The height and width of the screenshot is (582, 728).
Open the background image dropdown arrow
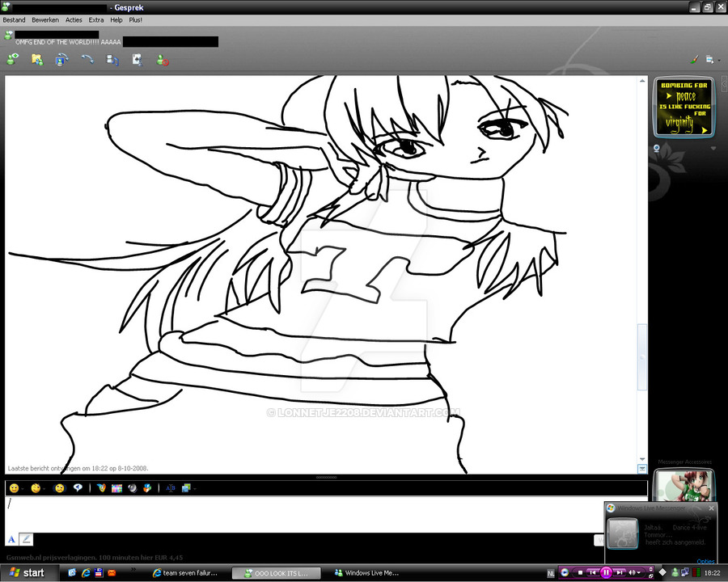[195, 488]
